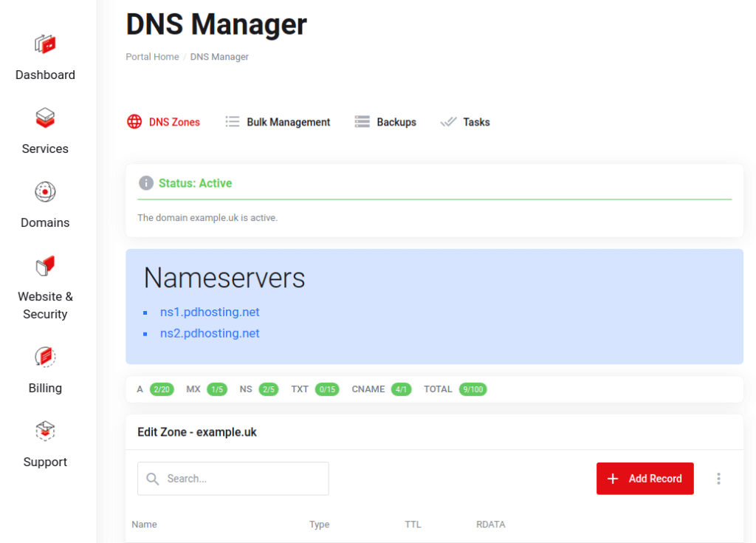Click inside the Search field

pos(233,479)
